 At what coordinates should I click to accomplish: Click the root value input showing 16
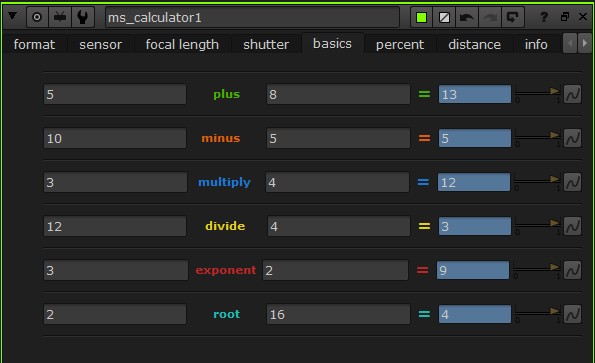(x=338, y=314)
